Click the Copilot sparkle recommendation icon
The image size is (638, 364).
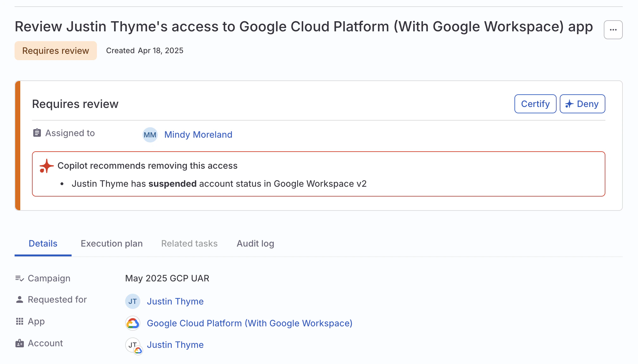click(47, 166)
